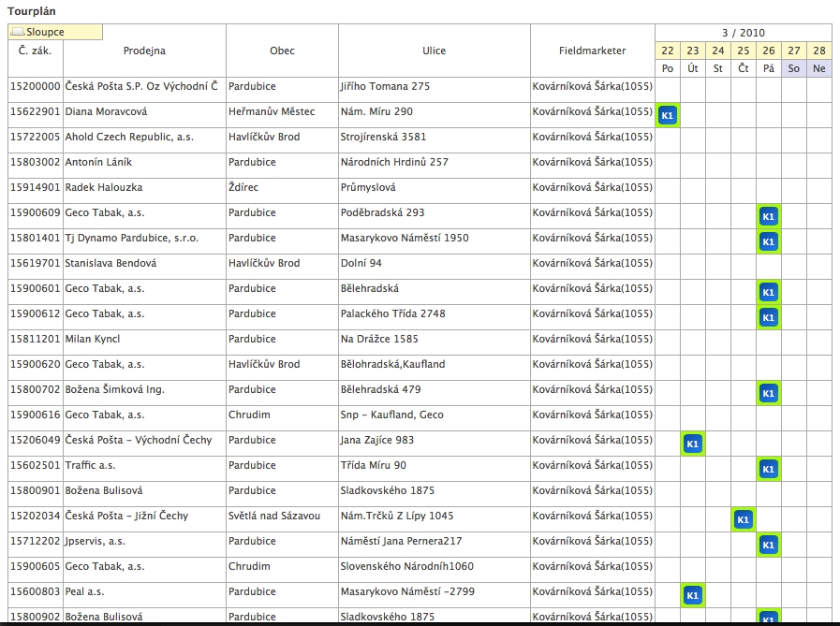The image size is (840, 626).
Task: Click town Světlá nad Sázavou
Action: tap(274, 516)
